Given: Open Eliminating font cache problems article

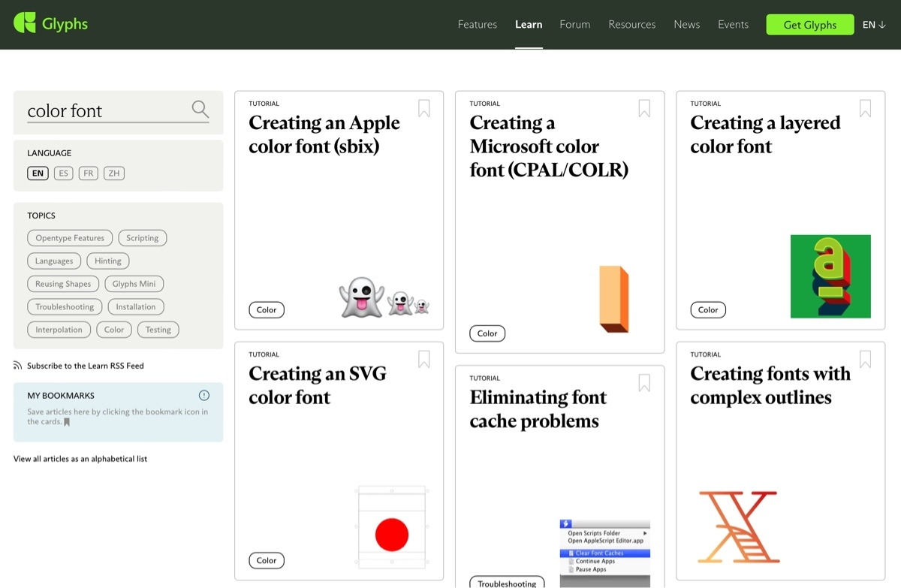Looking at the screenshot, I should tap(538, 409).
